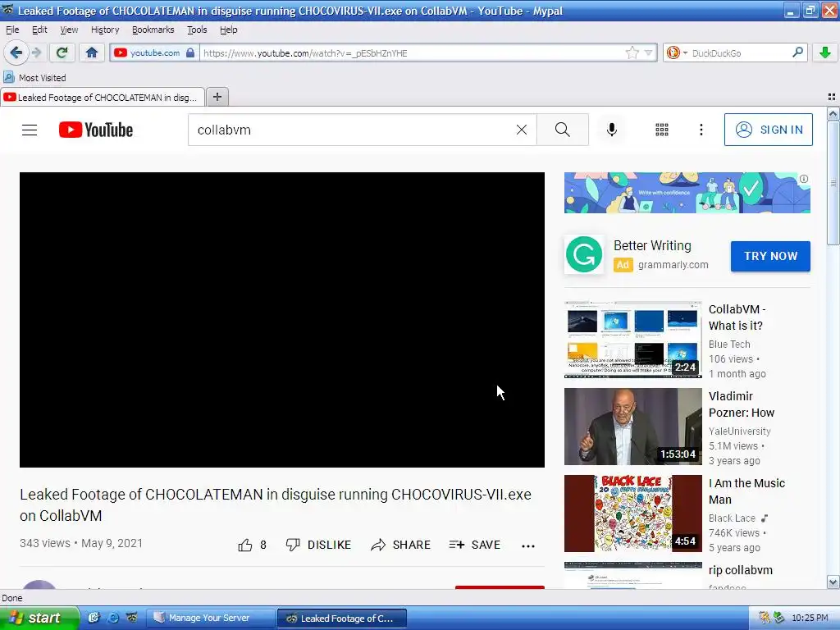Go back using the browser back arrow

pyautogui.click(x=16, y=52)
